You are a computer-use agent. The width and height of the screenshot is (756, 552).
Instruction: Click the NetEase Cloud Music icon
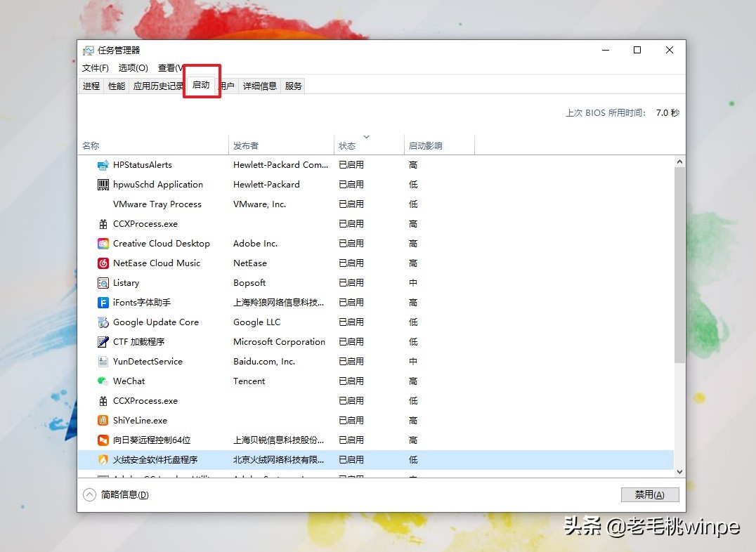(x=103, y=263)
